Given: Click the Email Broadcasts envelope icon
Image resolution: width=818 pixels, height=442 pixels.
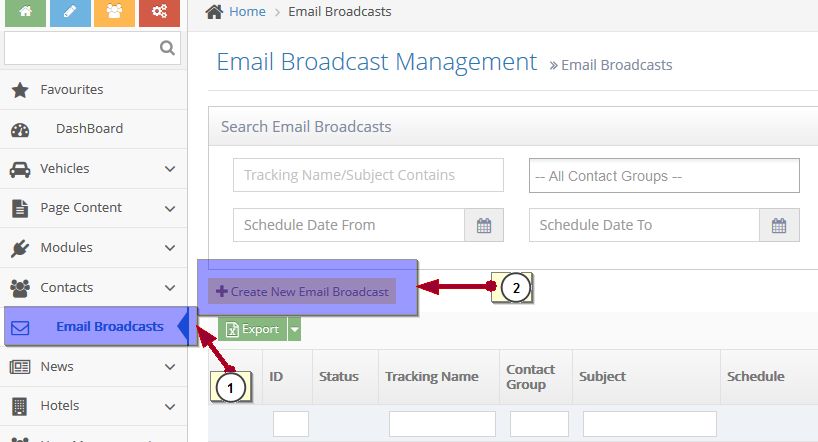Looking at the screenshot, I should tap(20, 328).
